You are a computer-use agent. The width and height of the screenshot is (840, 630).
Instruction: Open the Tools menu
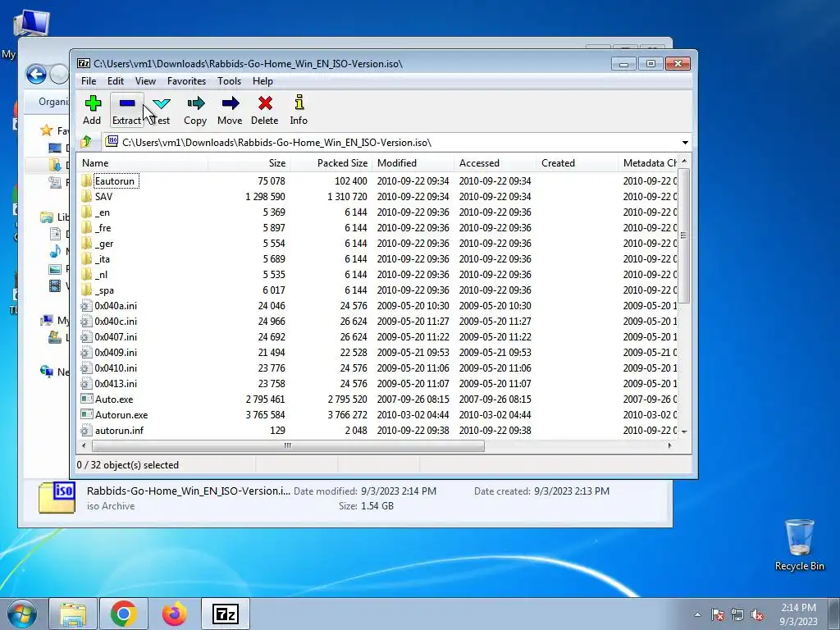(x=229, y=81)
